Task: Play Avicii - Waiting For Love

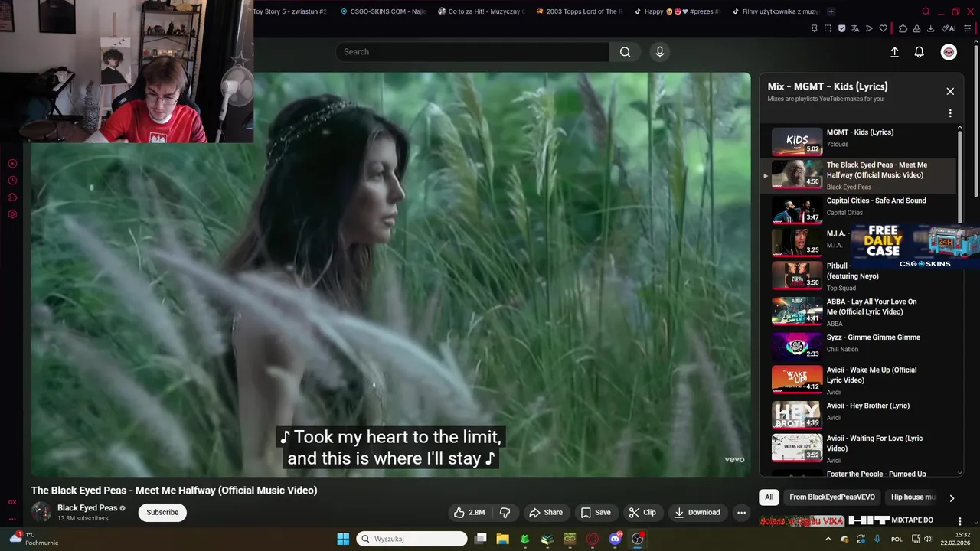Action: coord(857,448)
